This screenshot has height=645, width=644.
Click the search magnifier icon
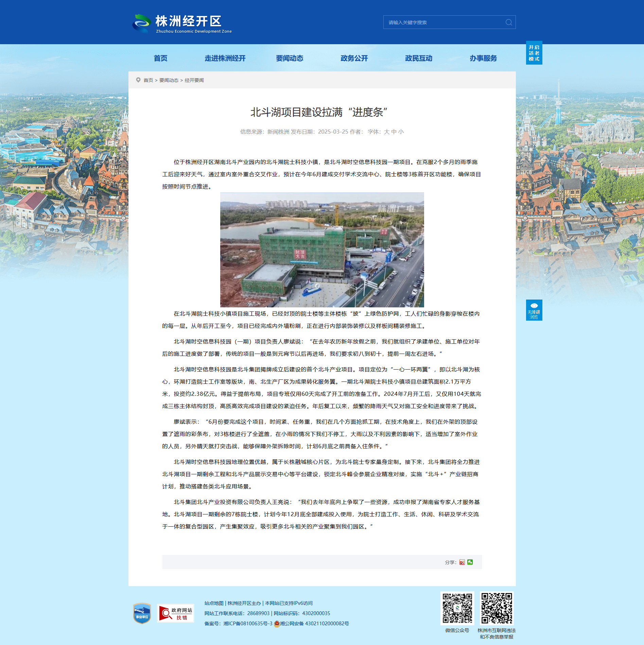(x=508, y=22)
